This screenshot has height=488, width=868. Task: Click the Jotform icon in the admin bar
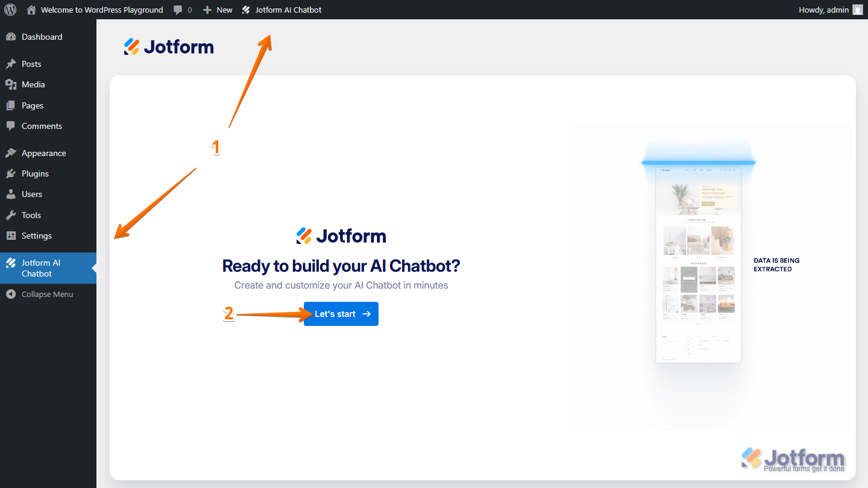coord(246,10)
